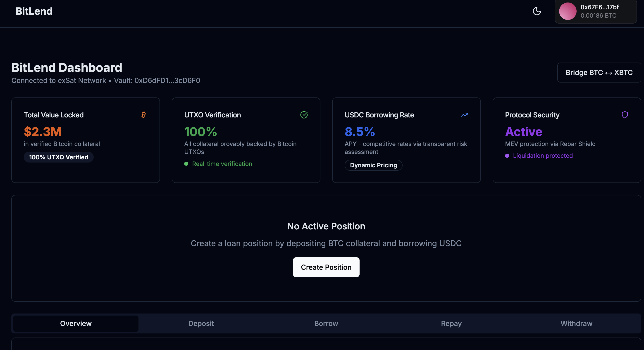This screenshot has width=644, height=350.
Task: Click the Create Position button
Action: (x=326, y=267)
